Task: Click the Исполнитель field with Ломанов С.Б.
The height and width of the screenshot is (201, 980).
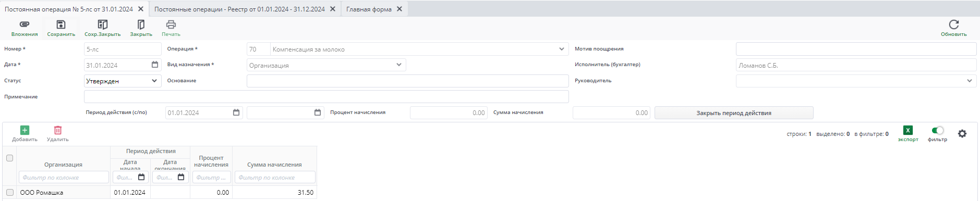Action: (856, 65)
